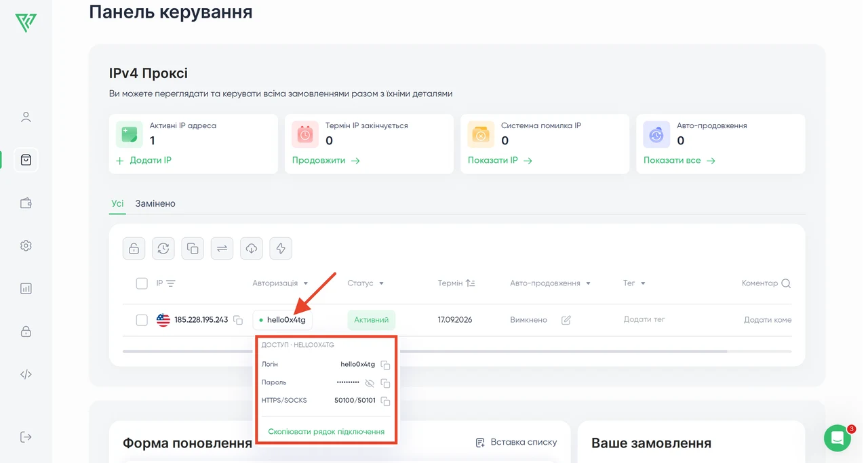The image size is (868, 463).
Task: Click the Вимкнено auto-renewal value
Action: [528, 320]
